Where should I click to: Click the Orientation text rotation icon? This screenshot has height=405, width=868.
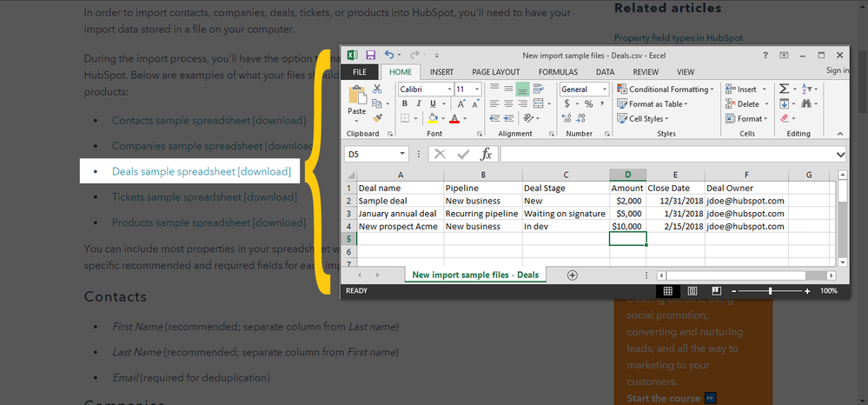coord(527,118)
